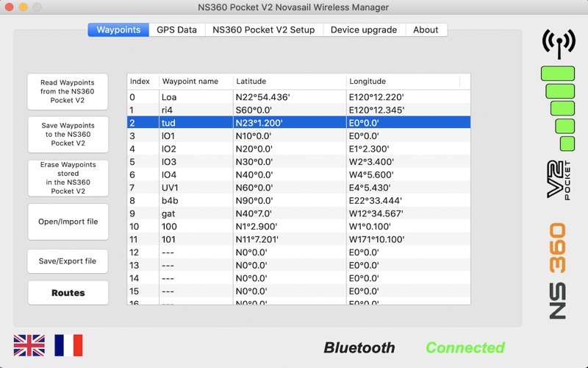Viewport: 588px width, 368px height.
Task: Click longitude W1°0.100'
Action: [x=370, y=227]
